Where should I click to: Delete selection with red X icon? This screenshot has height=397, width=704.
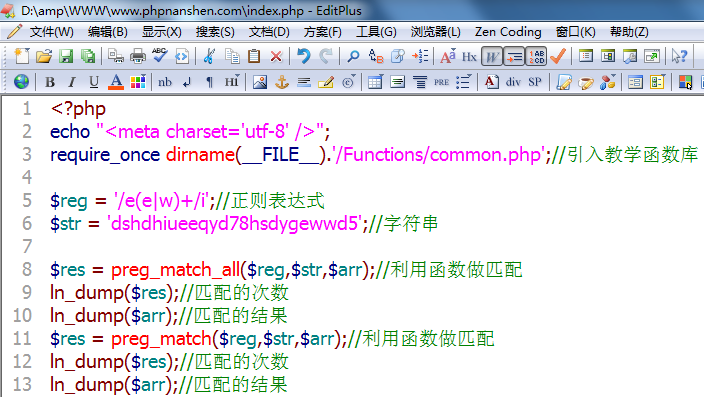coord(276,57)
